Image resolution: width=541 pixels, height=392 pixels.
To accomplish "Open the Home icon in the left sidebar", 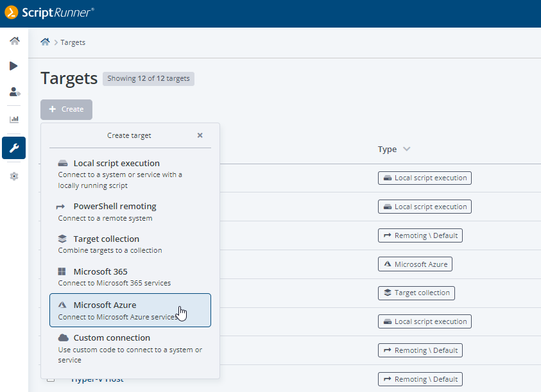I will coord(14,41).
